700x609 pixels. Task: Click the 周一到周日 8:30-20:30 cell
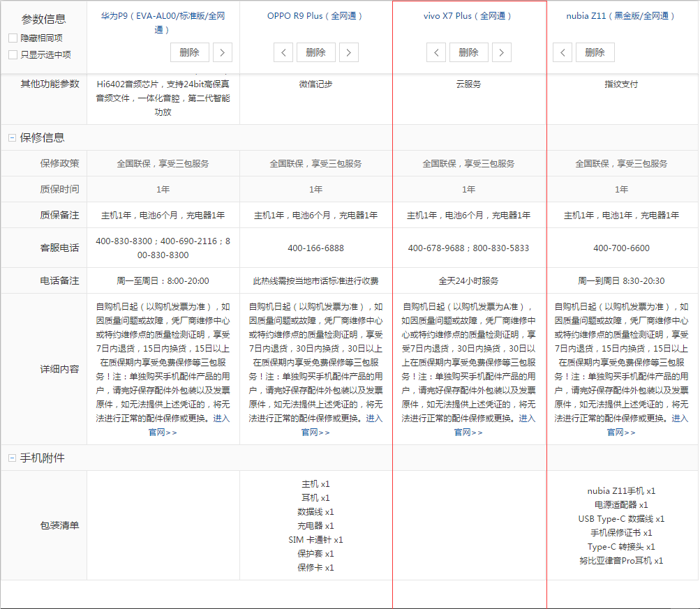click(621, 280)
